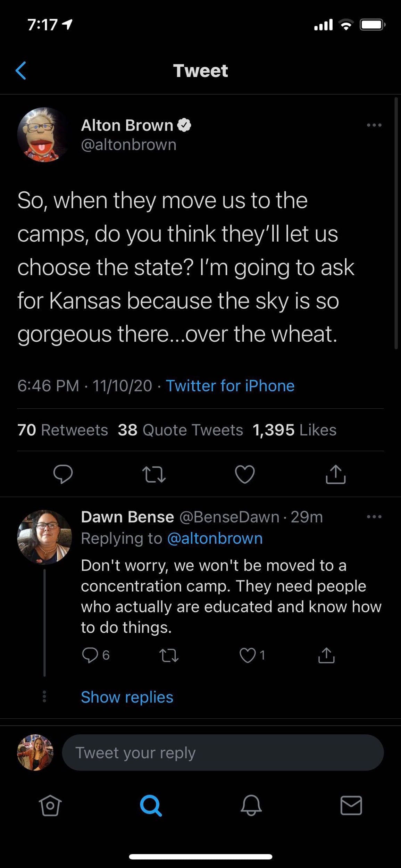
Task: Open Alton Brown's profile picture
Action: 43,135
